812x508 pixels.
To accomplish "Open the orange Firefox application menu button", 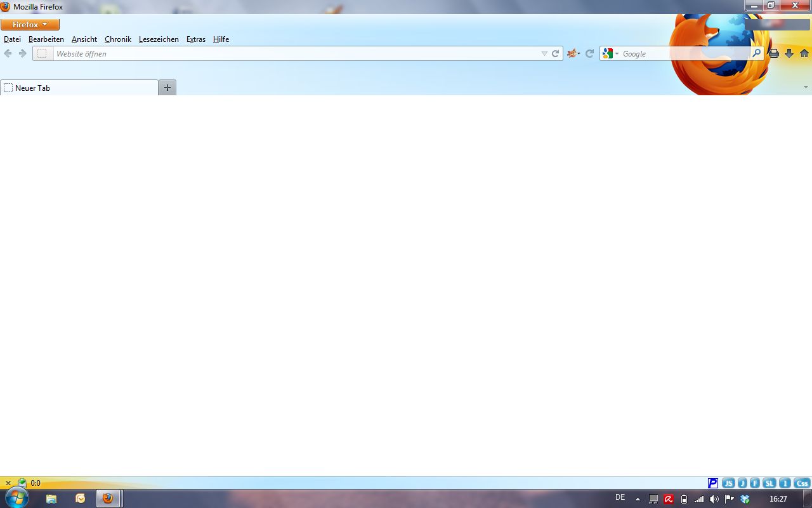I will [x=30, y=25].
